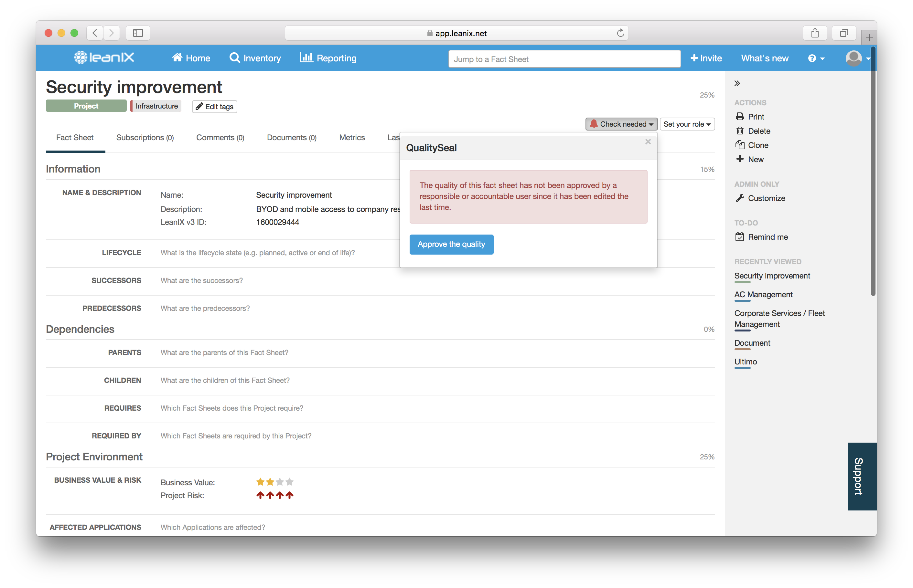This screenshot has height=588, width=913.
Task: Set a reminder via Remind me calendar icon
Action: pyautogui.click(x=740, y=237)
